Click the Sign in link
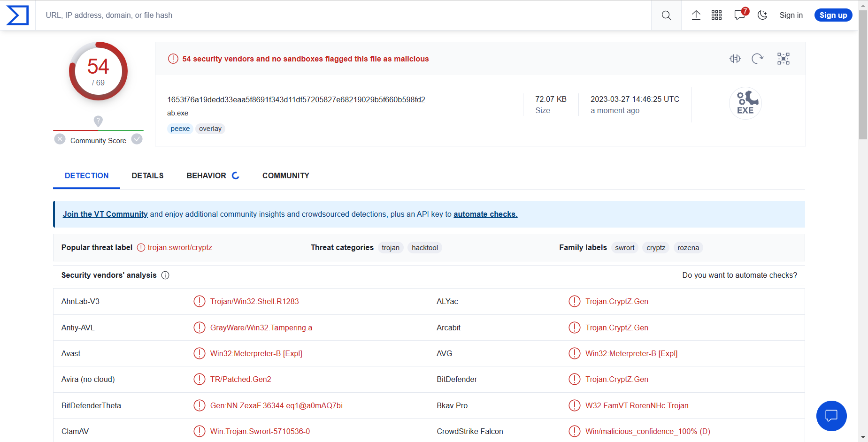This screenshot has width=868, height=442. tap(791, 15)
